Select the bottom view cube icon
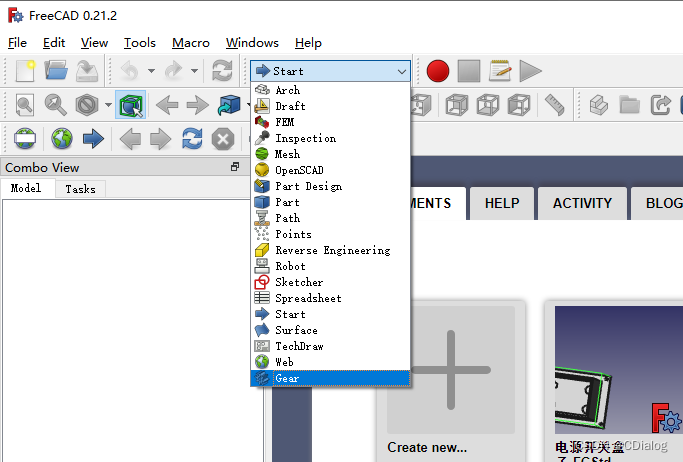683x462 pixels. 487,105
